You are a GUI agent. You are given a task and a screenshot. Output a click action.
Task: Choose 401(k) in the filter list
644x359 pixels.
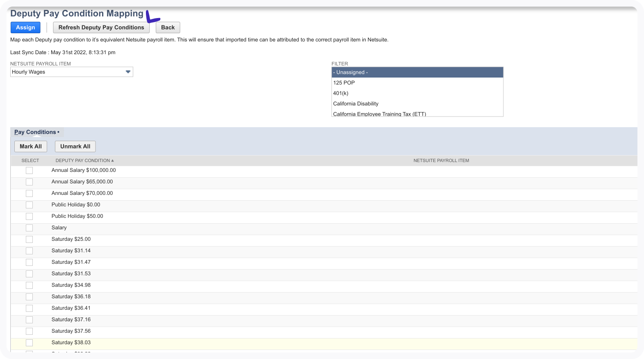417,93
